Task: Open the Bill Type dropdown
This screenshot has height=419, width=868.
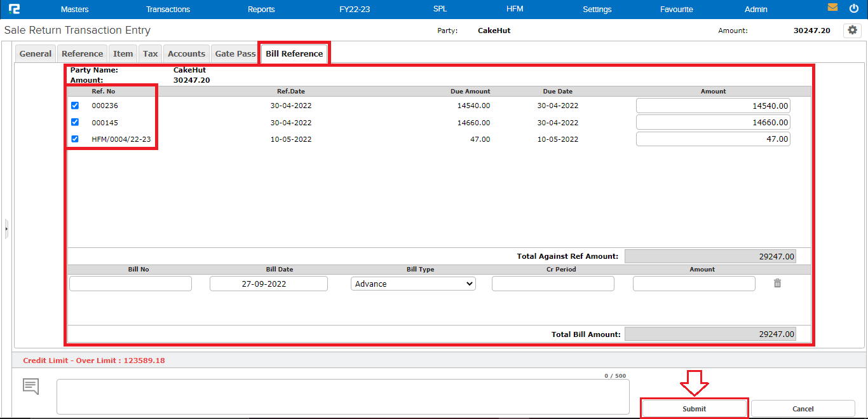Action: (x=413, y=284)
